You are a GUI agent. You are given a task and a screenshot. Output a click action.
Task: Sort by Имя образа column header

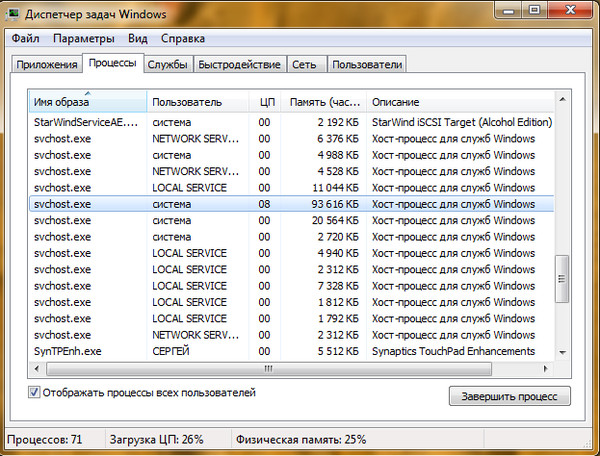pos(88,102)
